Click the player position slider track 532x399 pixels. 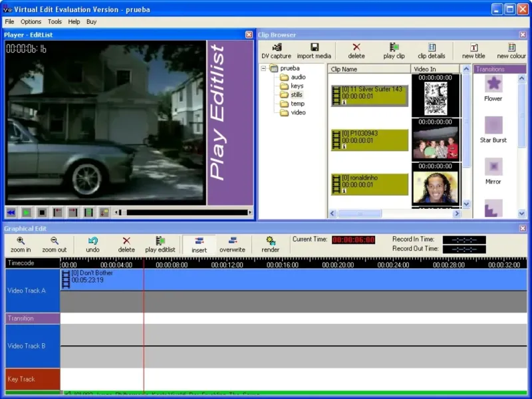tap(186, 213)
